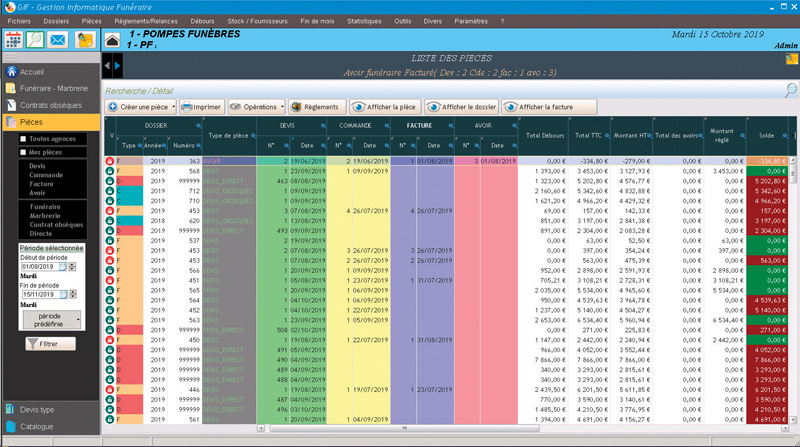The height and width of the screenshot is (447, 800).
Task: Open the magnifier search toolbar icon
Action: 35,40
